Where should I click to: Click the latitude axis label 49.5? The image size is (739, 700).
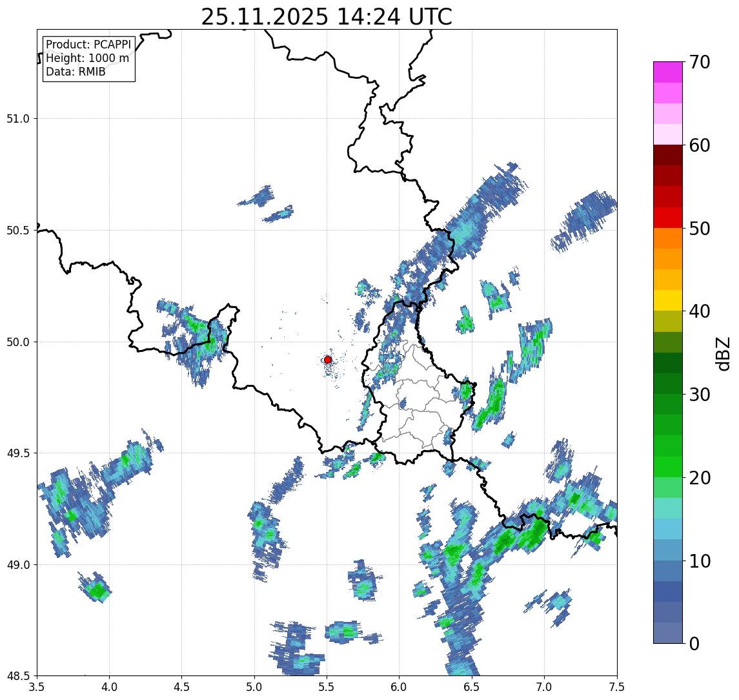point(18,453)
